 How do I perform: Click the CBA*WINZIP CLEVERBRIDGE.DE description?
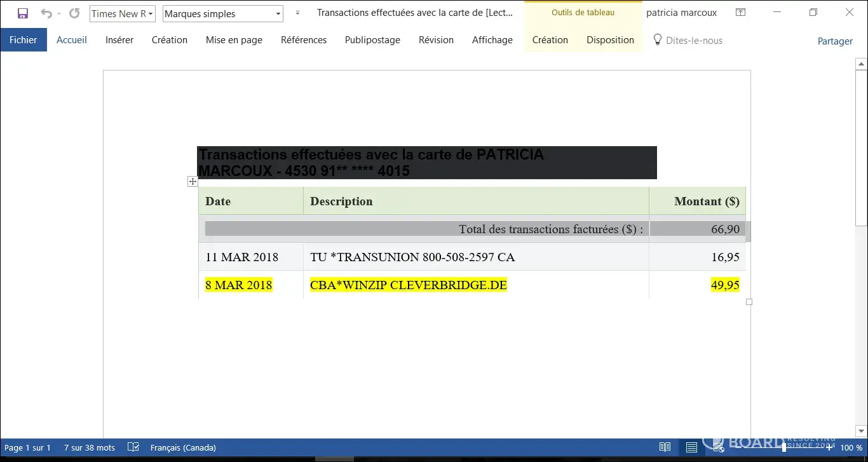(409, 285)
